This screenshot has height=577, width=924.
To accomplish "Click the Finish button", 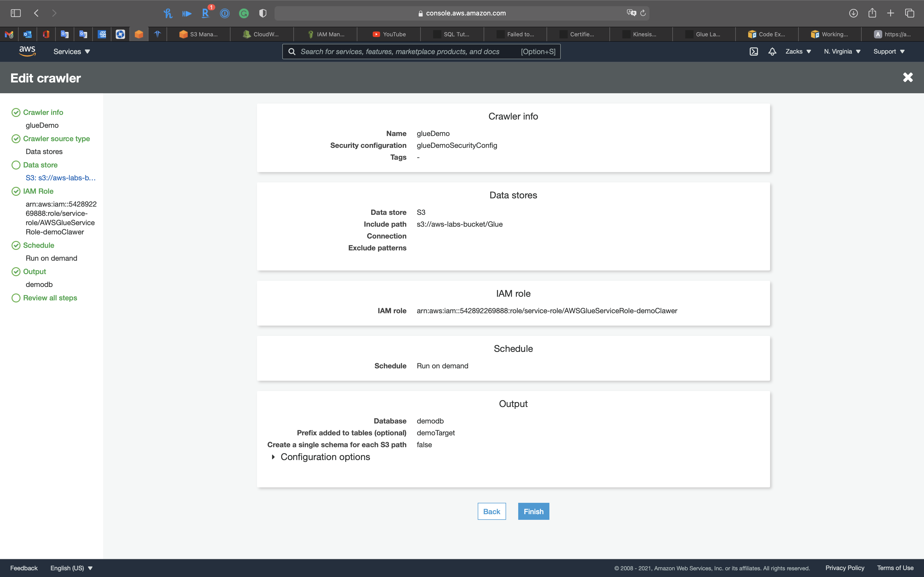I will pyautogui.click(x=533, y=511).
